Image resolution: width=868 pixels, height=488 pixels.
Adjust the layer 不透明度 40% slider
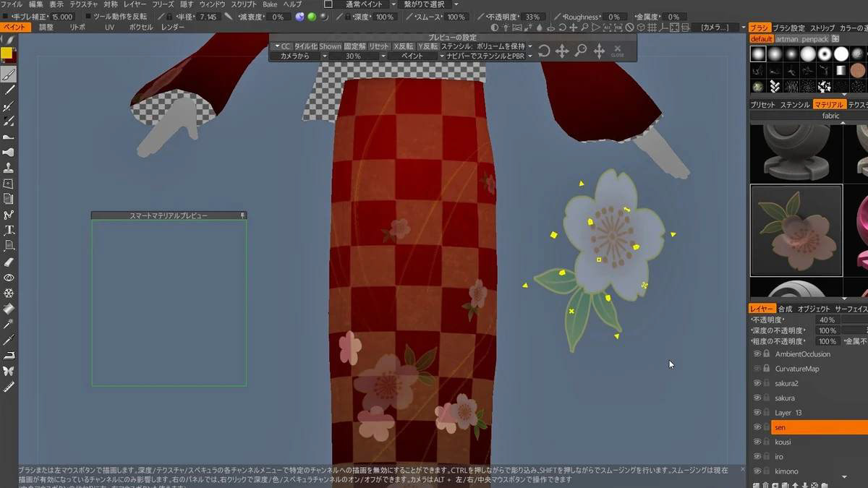click(x=826, y=320)
